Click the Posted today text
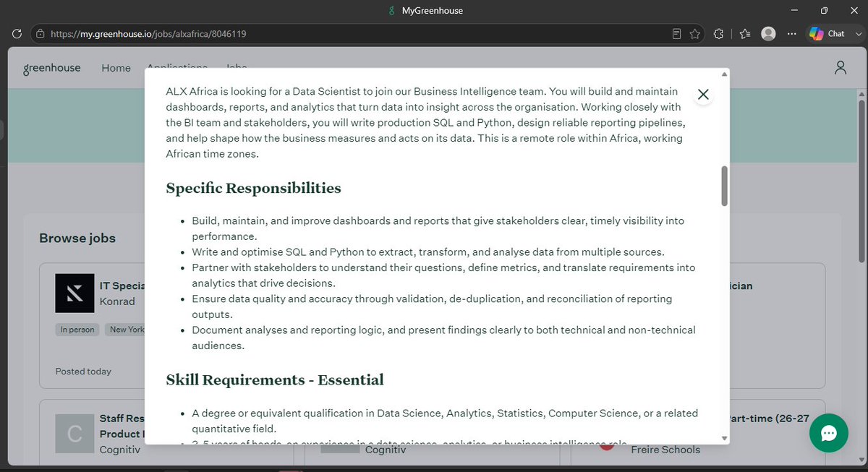The height and width of the screenshot is (472, 868). 83,372
